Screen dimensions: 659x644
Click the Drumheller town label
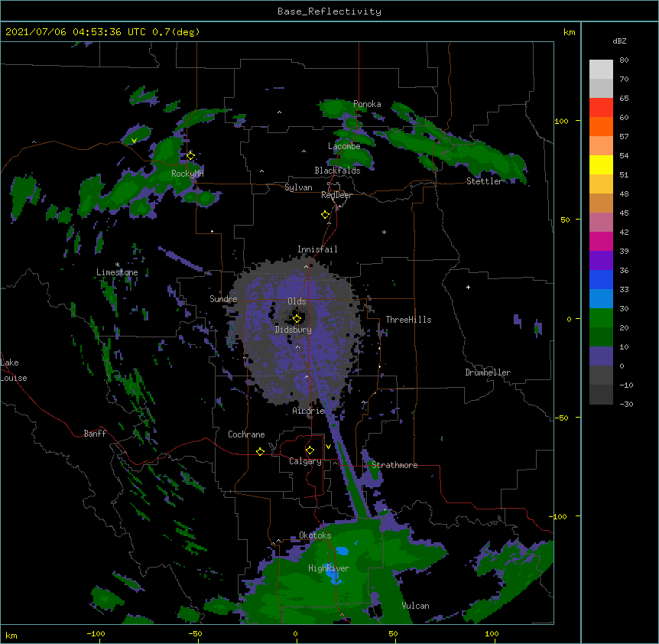pos(488,372)
